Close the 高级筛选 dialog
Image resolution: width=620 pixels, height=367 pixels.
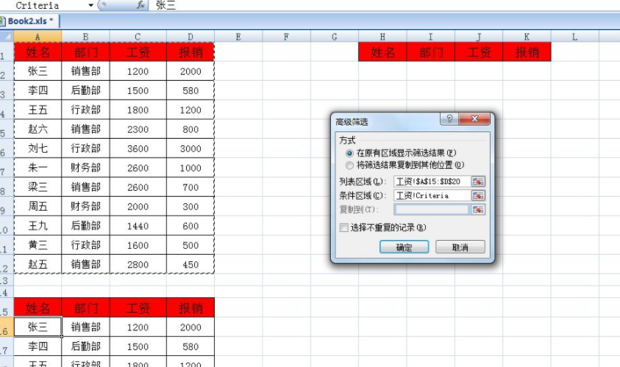(474, 119)
